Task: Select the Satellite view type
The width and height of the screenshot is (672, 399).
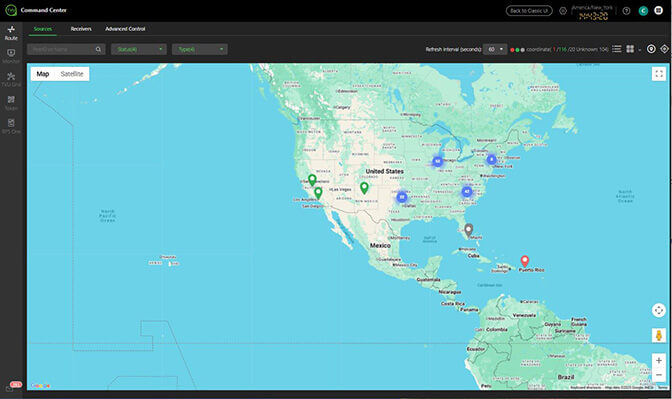Action: [x=72, y=74]
